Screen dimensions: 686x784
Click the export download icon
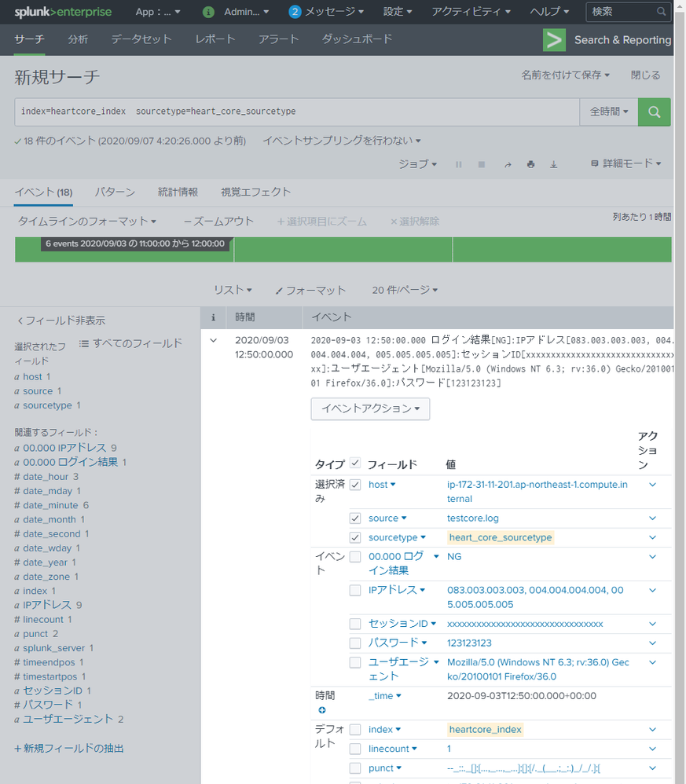tap(553, 164)
